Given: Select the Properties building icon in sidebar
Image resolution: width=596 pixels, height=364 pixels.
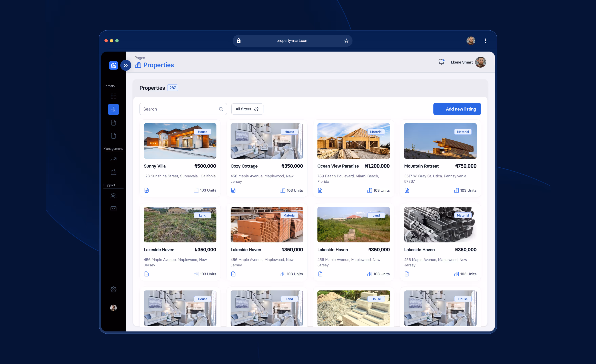Looking at the screenshot, I should click(113, 109).
